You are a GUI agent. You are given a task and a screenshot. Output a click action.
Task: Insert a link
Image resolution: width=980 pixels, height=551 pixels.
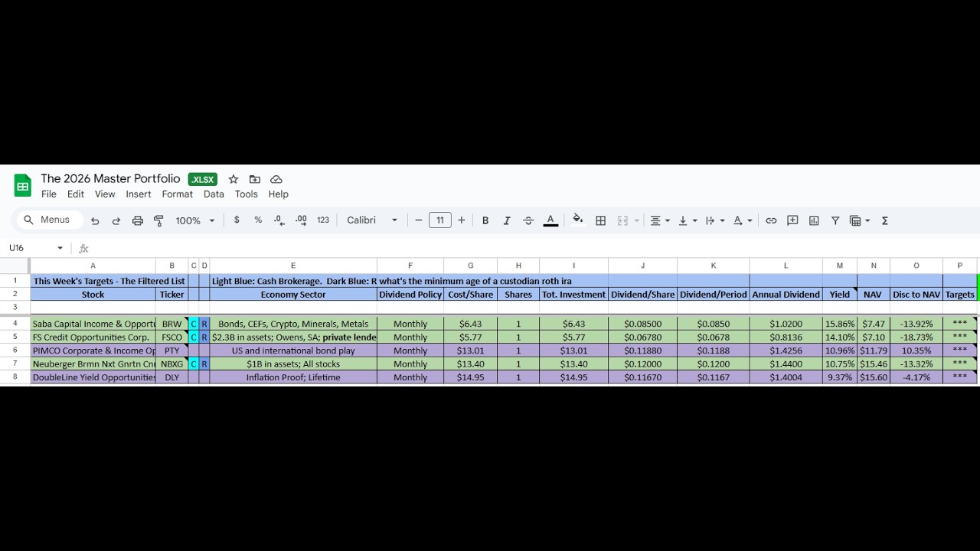[771, 220]
